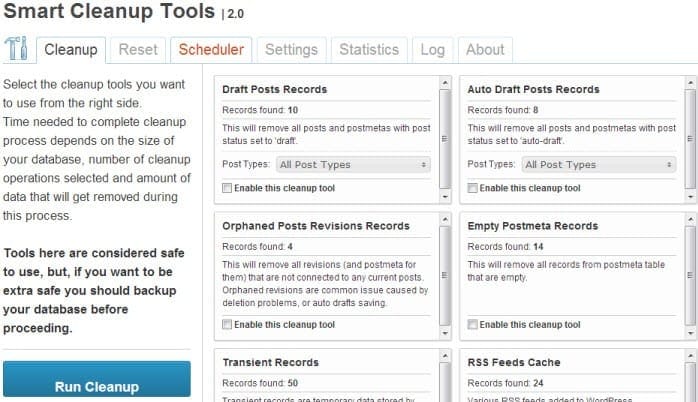Open the Scheduler tab
Image resolution: width=698 pixels, height=402 pixels.
(211, 50)
